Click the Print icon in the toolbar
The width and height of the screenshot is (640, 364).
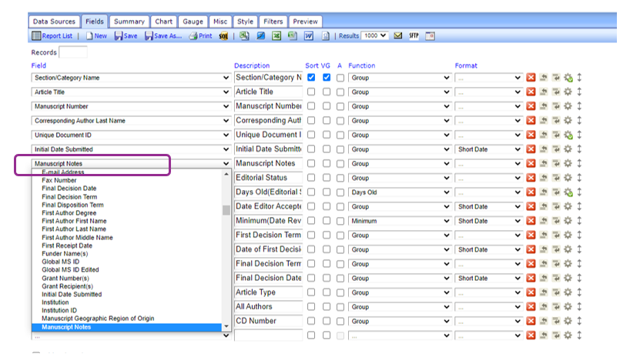click(200, 36)
